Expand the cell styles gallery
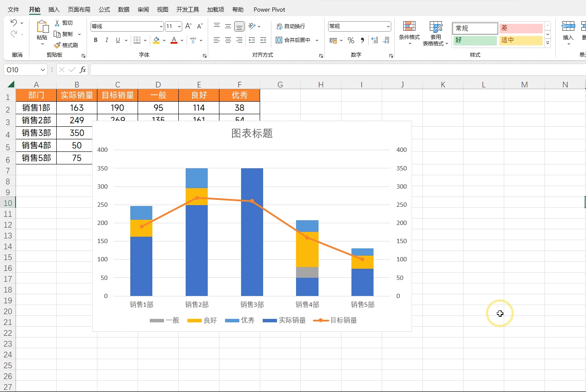586x392 pixels. tap(548, 43)
